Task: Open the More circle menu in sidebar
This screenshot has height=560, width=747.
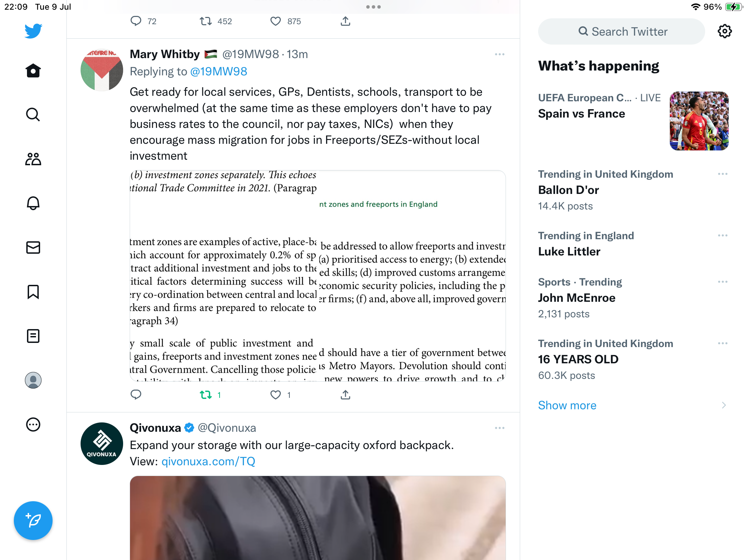Action: coord(33,424)
